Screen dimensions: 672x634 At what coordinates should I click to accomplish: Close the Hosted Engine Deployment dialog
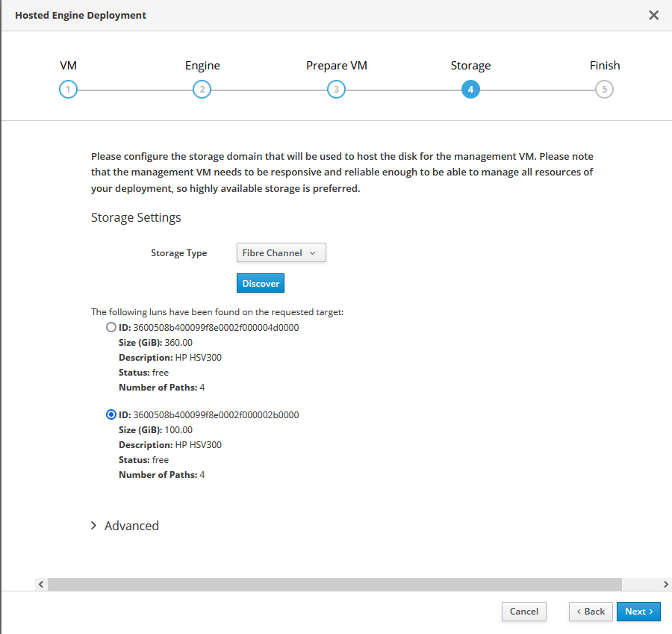coord(653,16)
